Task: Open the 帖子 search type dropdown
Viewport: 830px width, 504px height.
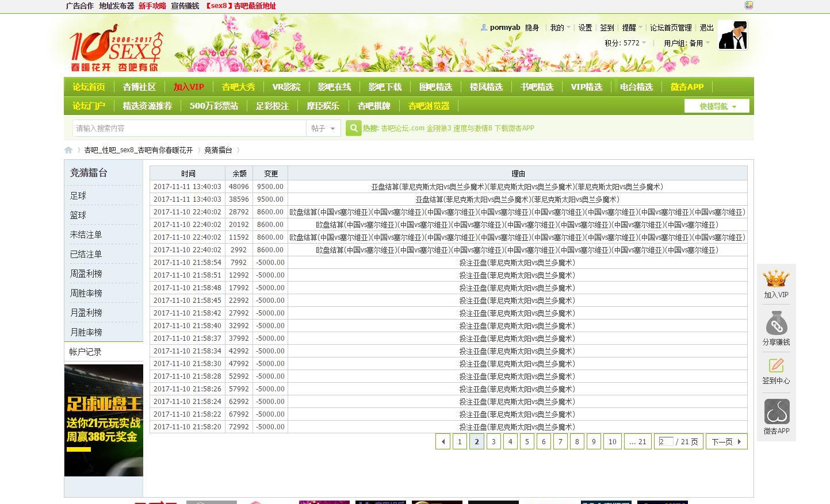Action: tap(323, 128)
